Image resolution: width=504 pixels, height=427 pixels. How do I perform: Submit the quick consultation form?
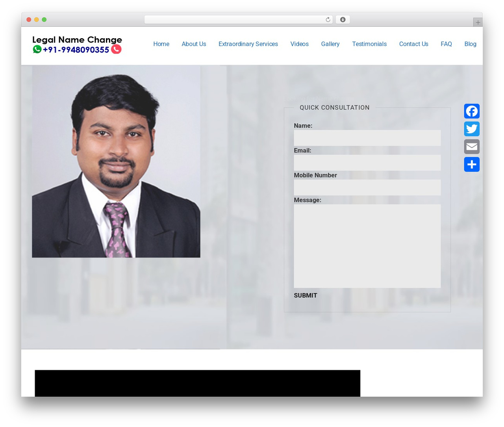[x=305, y=295]
